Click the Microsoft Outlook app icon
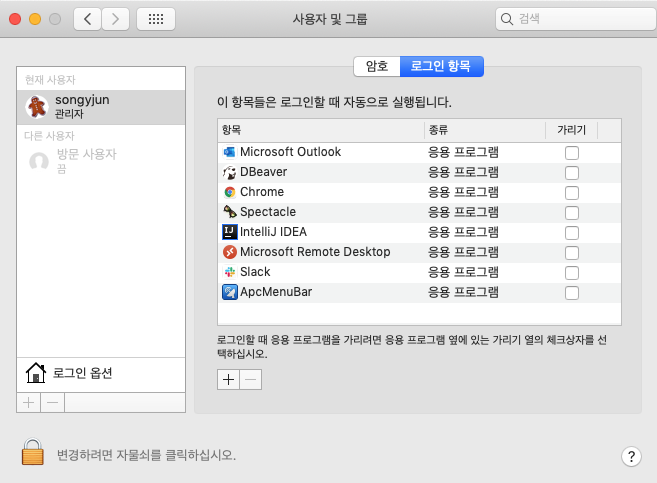This screenshot has height=483, width=657. pos(229,152)
